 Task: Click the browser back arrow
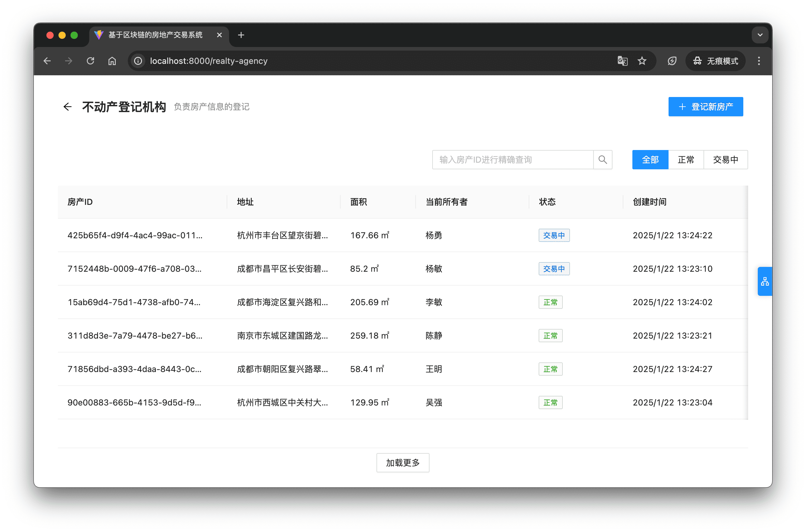pyautogui.click(x=47, y=61)
